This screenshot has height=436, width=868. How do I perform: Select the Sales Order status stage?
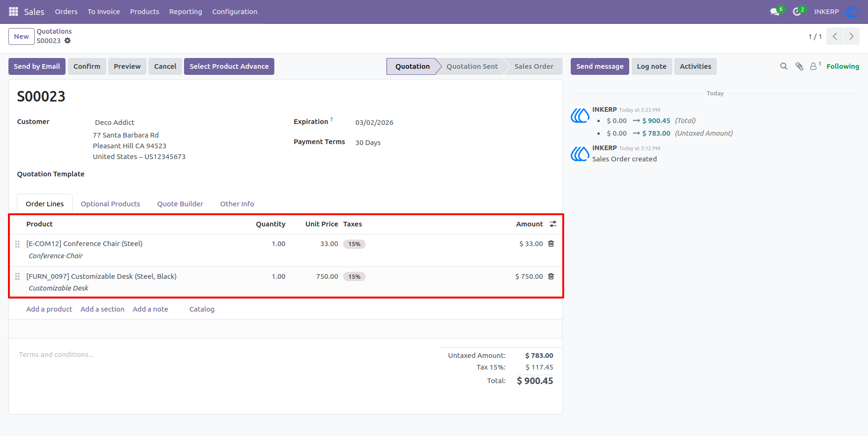click(534, 66)
